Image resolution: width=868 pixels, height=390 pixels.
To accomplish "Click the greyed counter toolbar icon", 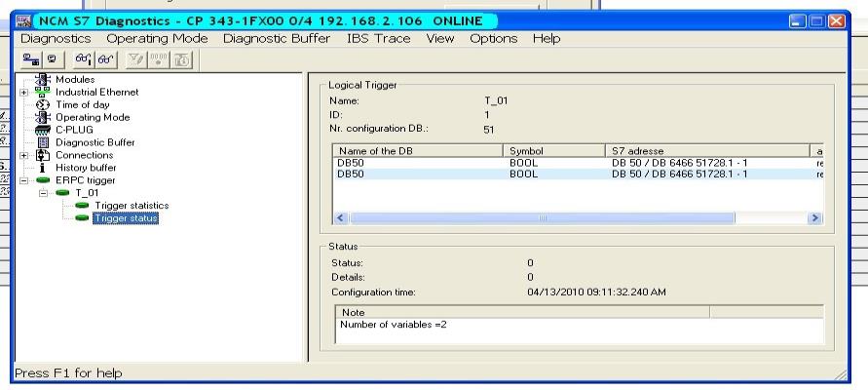I will pyautogui.click(x=159, y=59).
